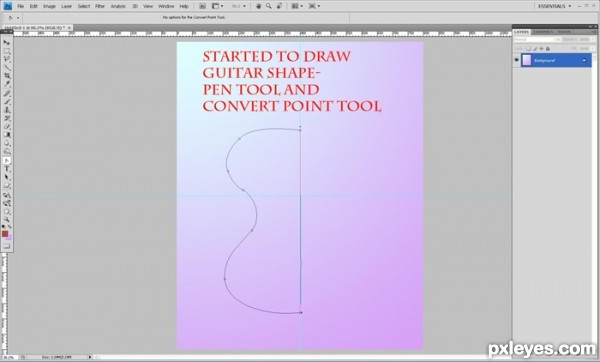The width and height of the screenshot is (600, 362).
Task: Click the Zoom icon in application bar
Action: coord(269,6)
